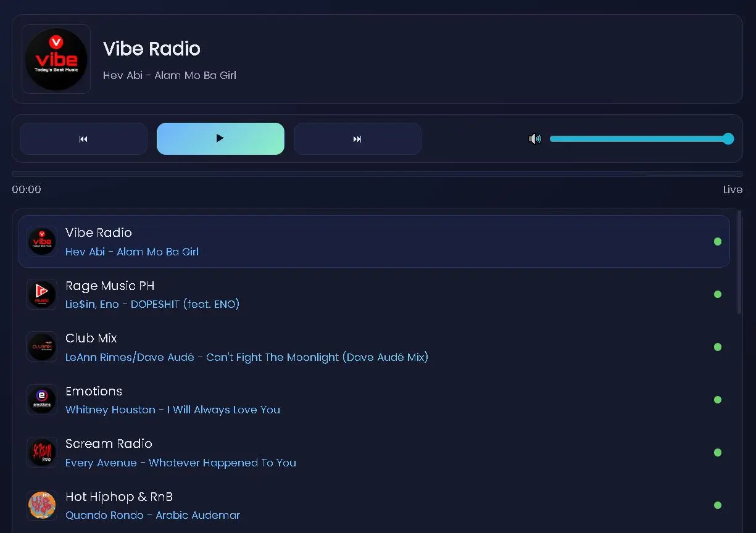Click the green status dot for Rage Music PH
This screenshot has width=756, height=533.
[x=718, y=294]
